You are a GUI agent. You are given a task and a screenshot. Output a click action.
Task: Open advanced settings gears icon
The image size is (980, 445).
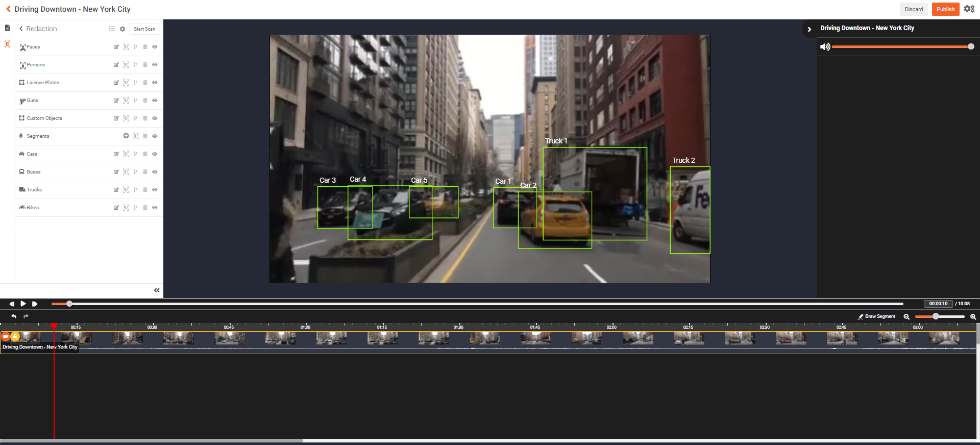(969, 9)
